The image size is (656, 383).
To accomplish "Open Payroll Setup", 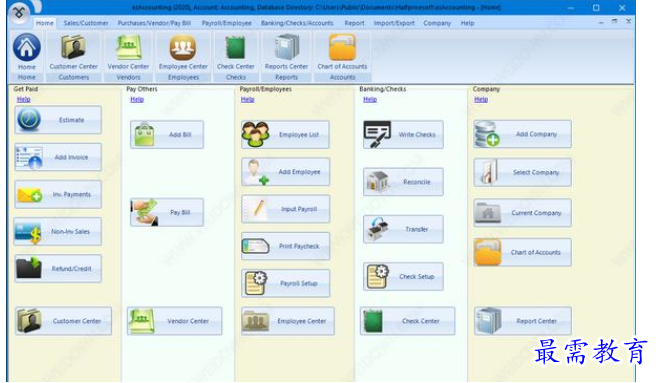I will 285,283.
